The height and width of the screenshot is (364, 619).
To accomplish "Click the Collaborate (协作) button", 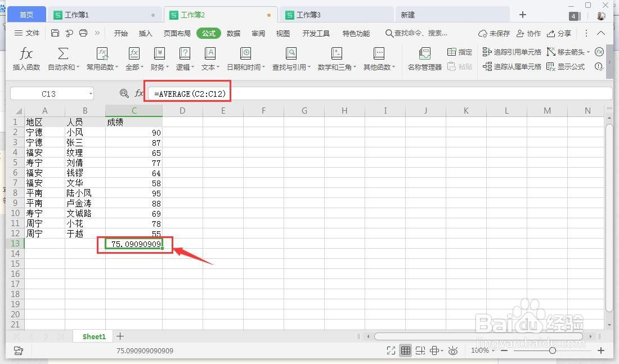I will point(528,33).
